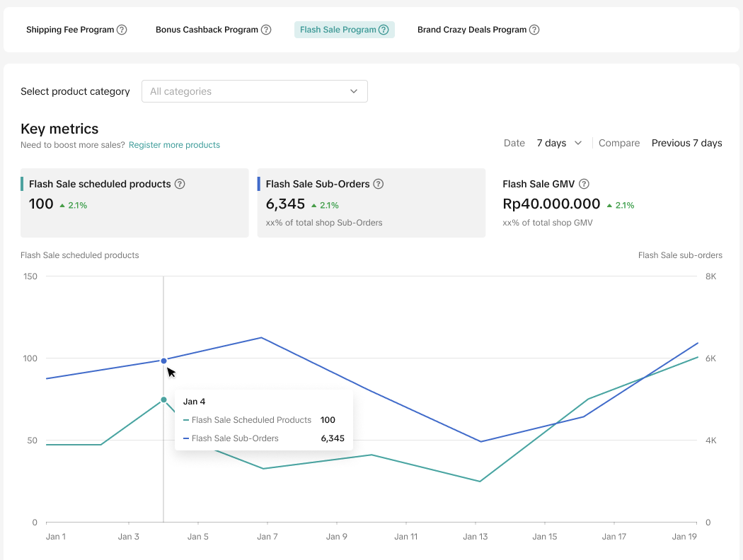The height and width of the screenshot is (560, 743).
Task: Click help icon beside Shipping Fee Program
Action: point(122,30)
